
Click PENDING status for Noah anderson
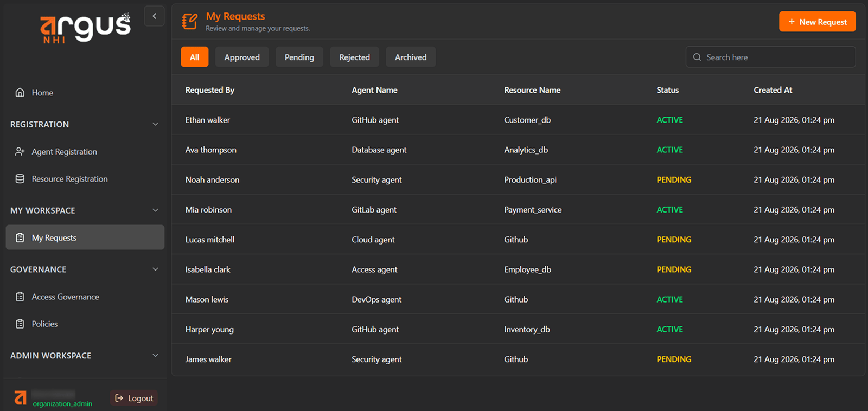click(x=674, y=179)
